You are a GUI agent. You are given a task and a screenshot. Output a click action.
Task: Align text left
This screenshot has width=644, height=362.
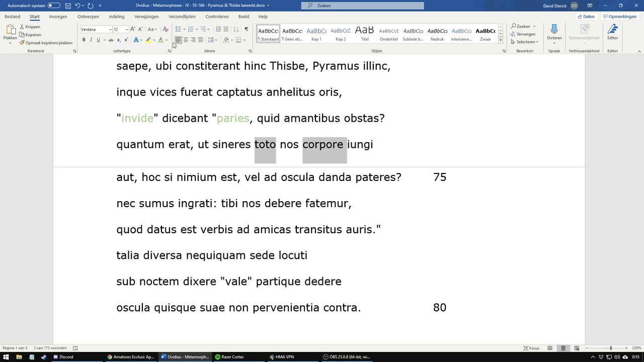178,40
